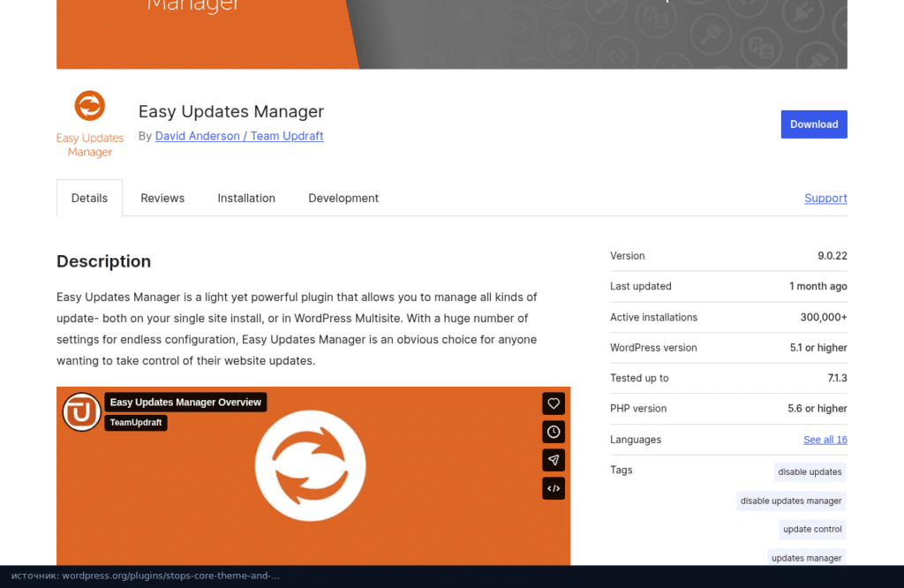The image size is (904, 588).
Task: Open embed code icon on video
Action: coord(554,488)
